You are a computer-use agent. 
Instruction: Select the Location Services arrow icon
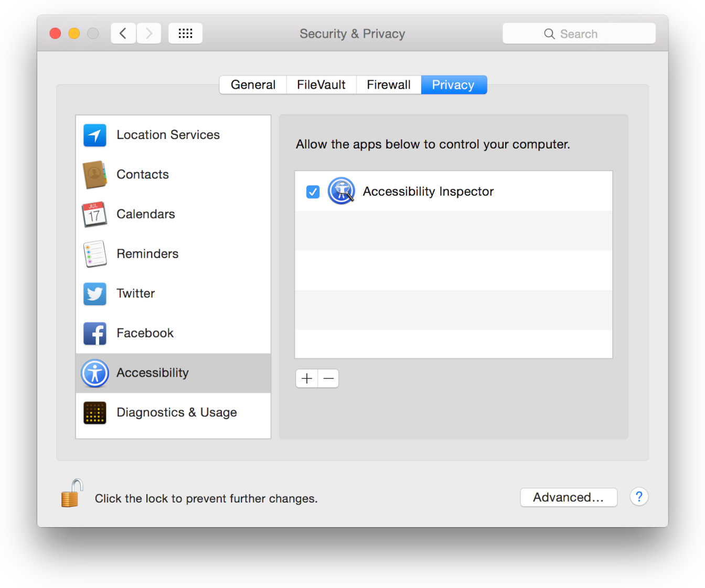point(95,135)
